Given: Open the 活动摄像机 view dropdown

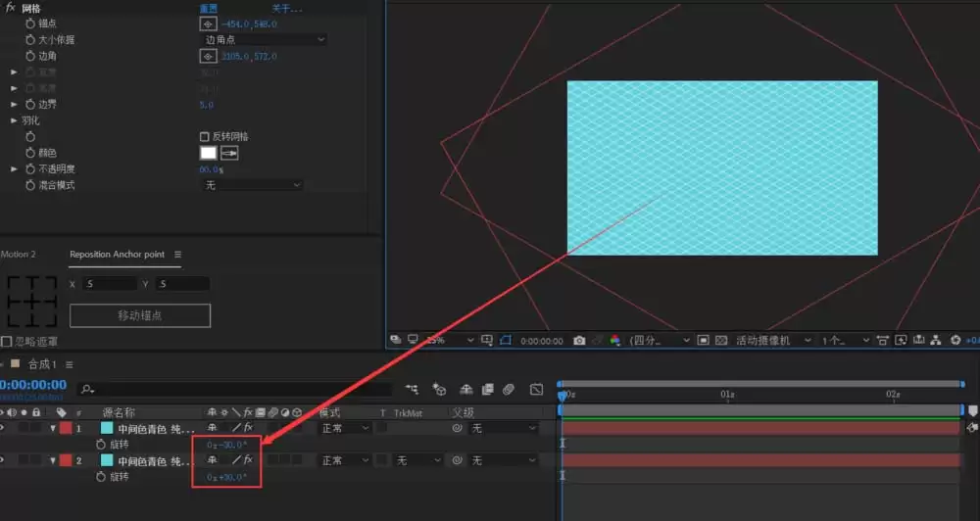Looking at the screenshot, I should coord(772,341).
